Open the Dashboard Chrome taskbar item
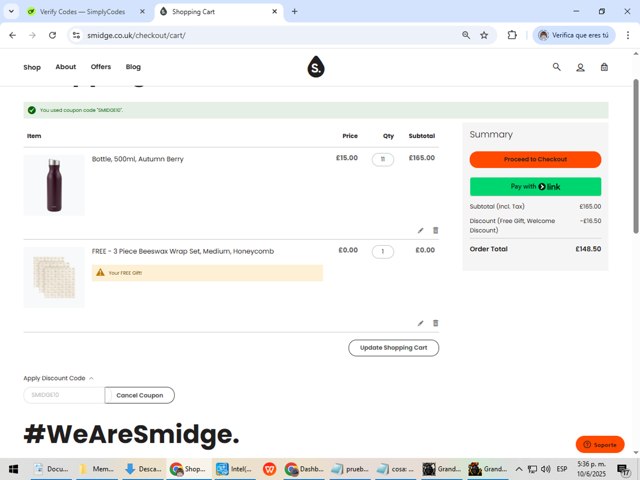640x480 pixels. 304,469
